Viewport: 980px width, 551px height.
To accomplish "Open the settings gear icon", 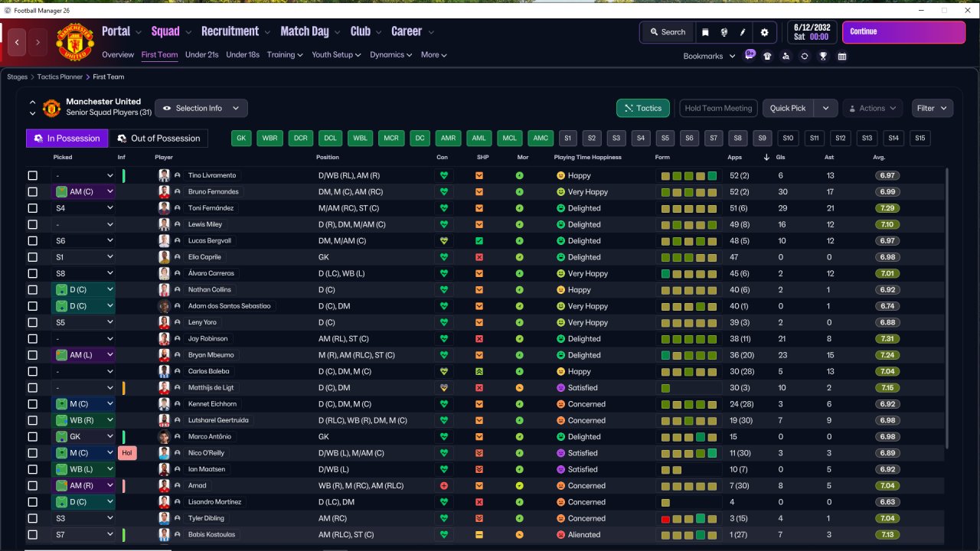I will [x=764, y=32].
